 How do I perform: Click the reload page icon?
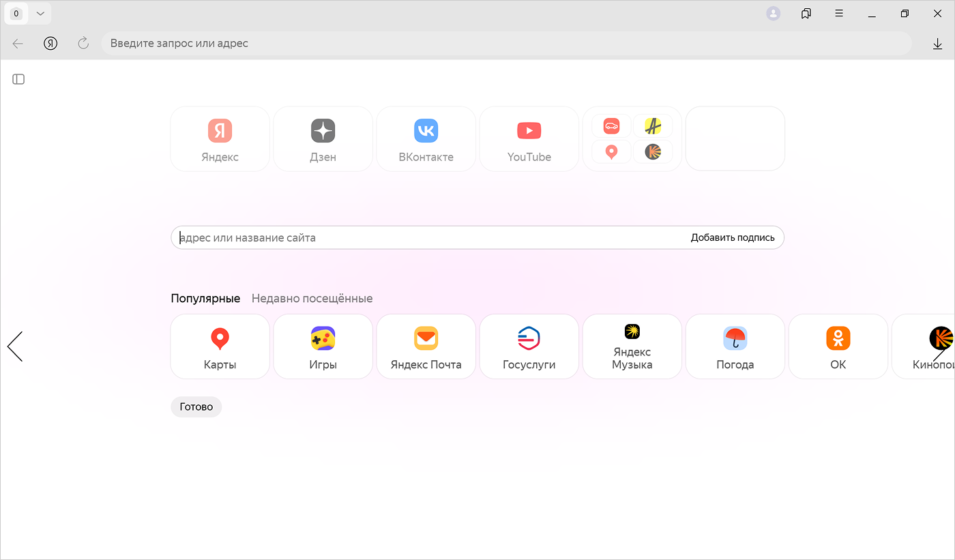[83, 44]
